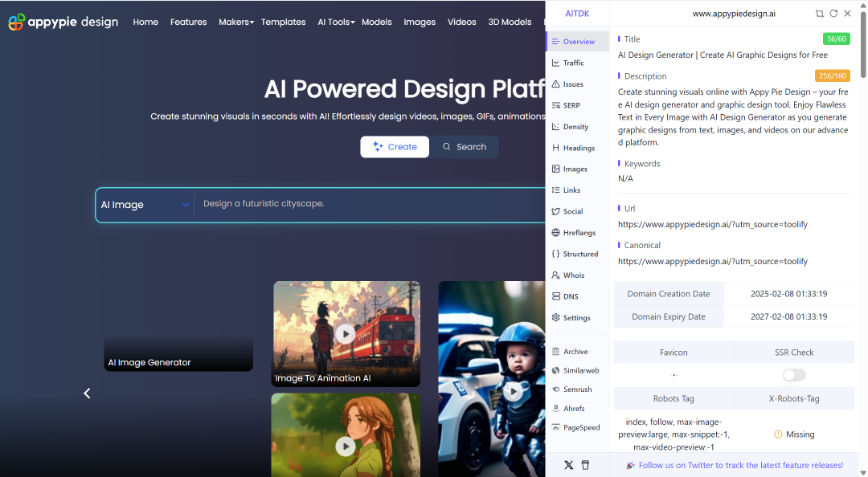Image resolution: width=868 pixels, height=477 pixels.
Task: Expand the Makers dropdown menu
Action: [236, 22]
